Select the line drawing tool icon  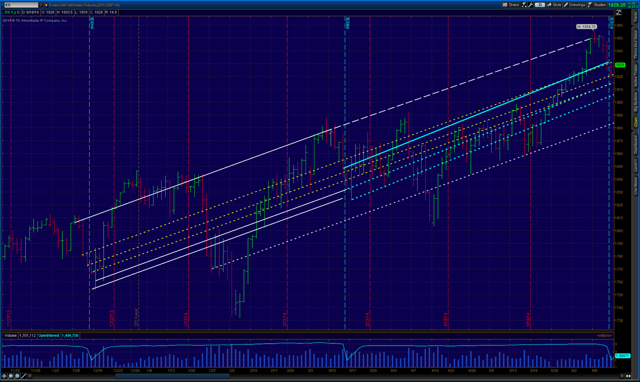24,376
